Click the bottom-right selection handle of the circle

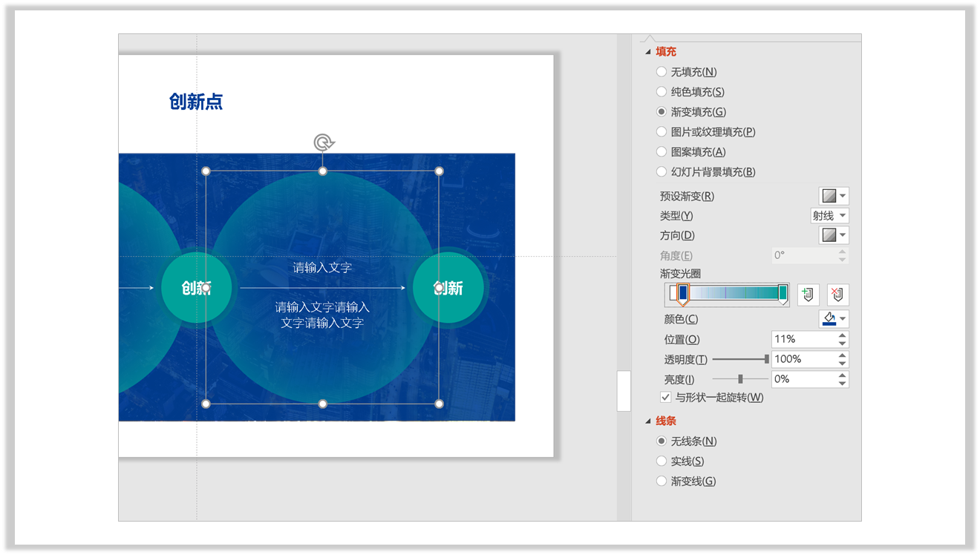point(439,404)
